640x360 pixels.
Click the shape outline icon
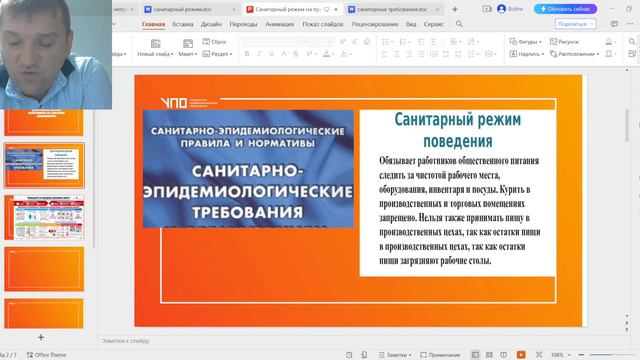click(609, 54)
